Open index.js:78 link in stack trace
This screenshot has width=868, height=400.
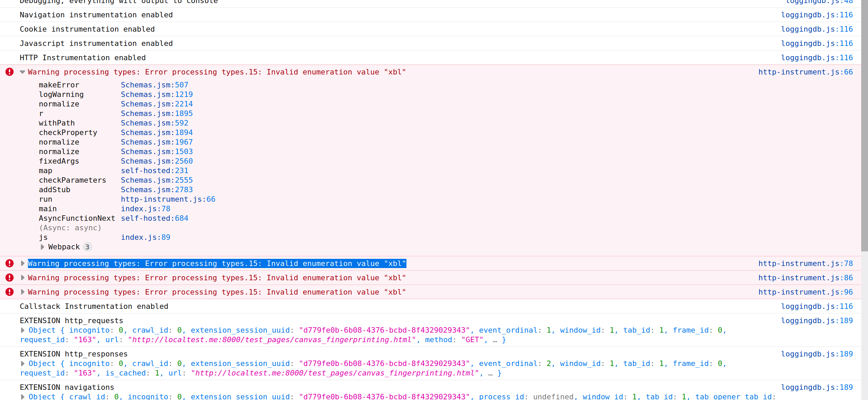[x=145, y=209]
